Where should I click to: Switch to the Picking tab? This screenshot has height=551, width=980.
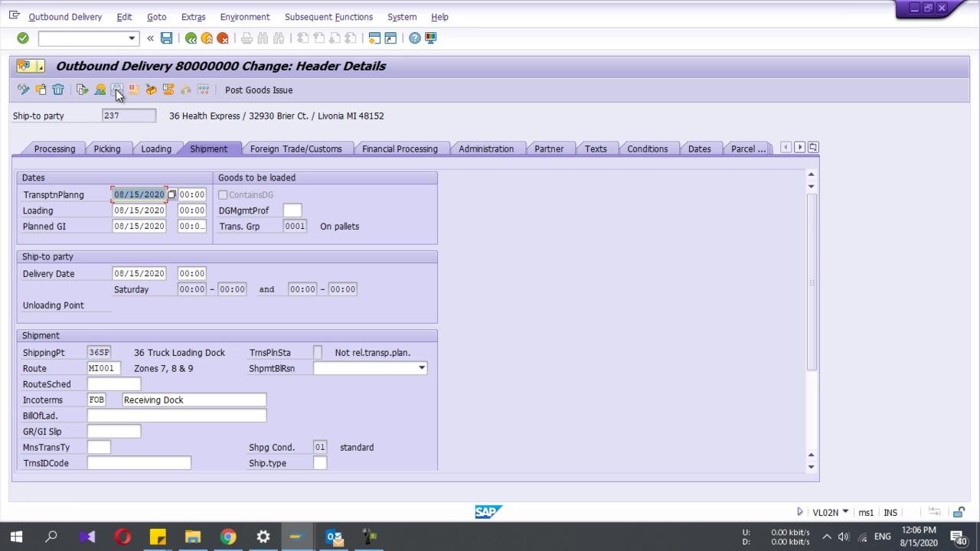[107, 148]
